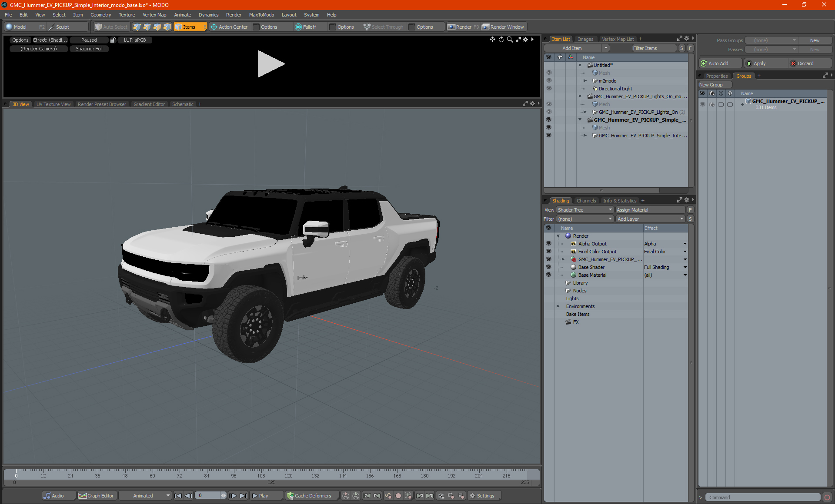Click Command input field

[763, 497]
